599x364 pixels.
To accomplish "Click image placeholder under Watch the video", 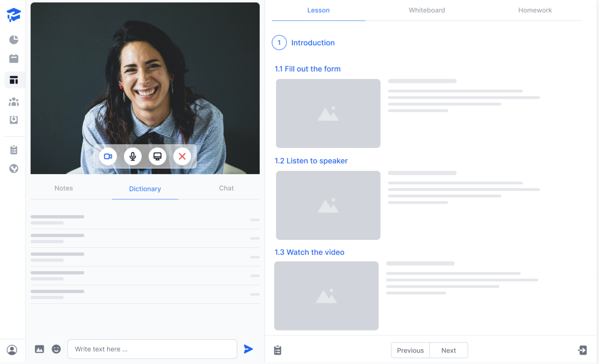I will [326, 296].
